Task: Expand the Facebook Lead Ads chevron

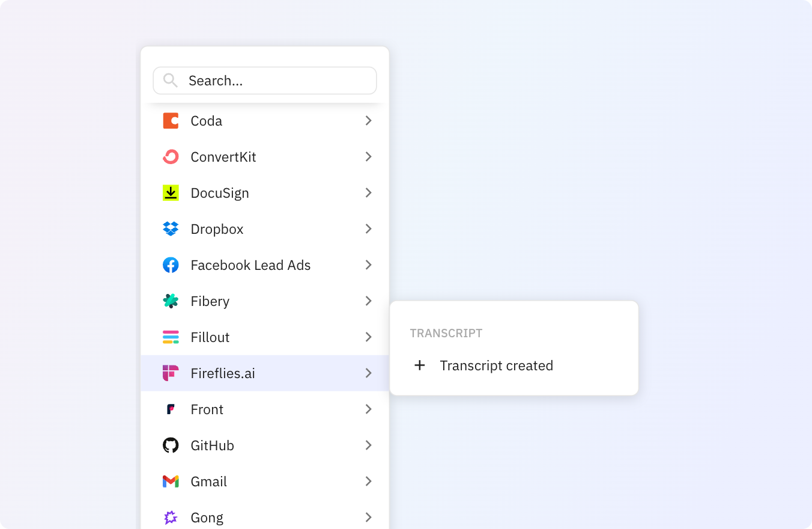Action: (369, 265)
